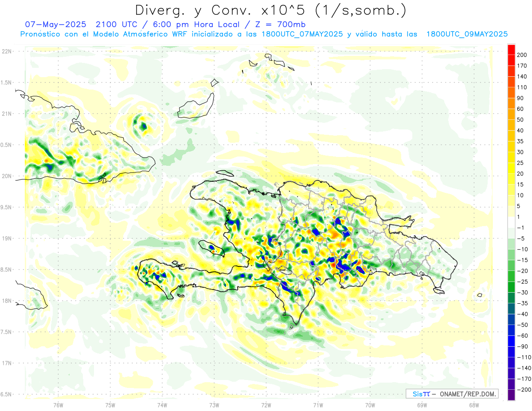Click the '21N' latitude label

click(x=6, y=114)
